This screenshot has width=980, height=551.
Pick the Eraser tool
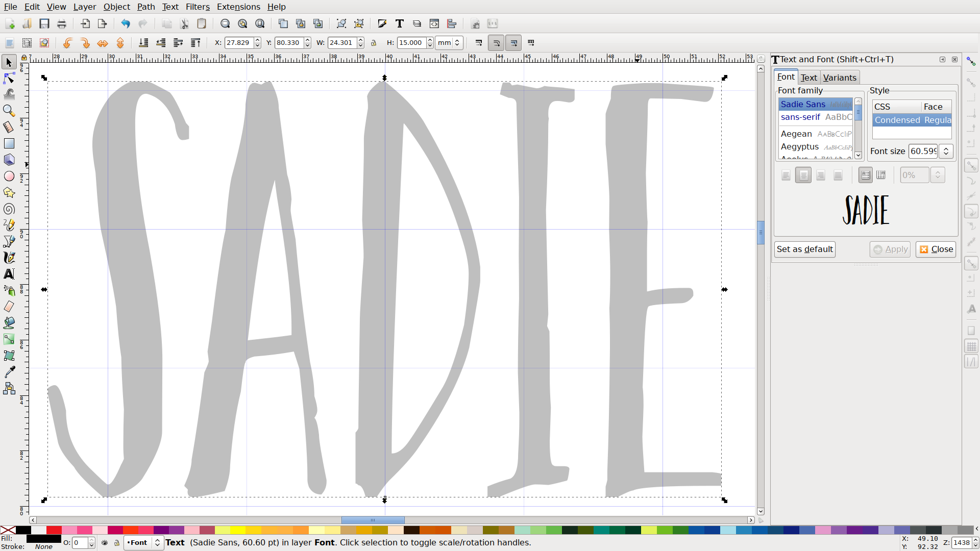pyautogui.click(x=9, y=307)
